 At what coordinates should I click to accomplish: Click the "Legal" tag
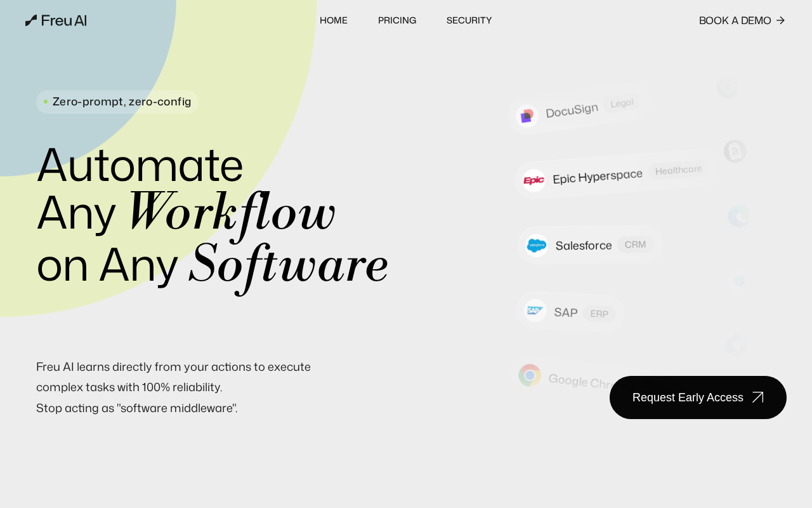pyautogui.click(x=622, y=103)
